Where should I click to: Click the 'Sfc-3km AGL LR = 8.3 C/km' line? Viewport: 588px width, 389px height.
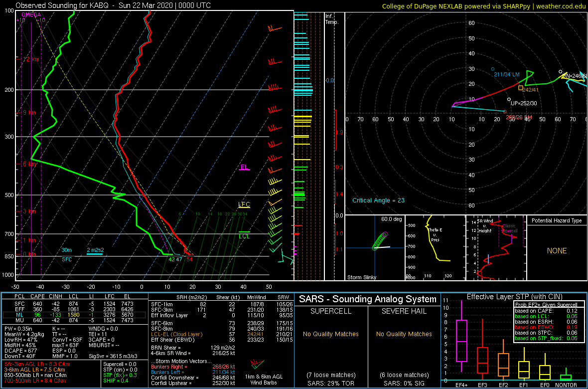pos(37,365)
